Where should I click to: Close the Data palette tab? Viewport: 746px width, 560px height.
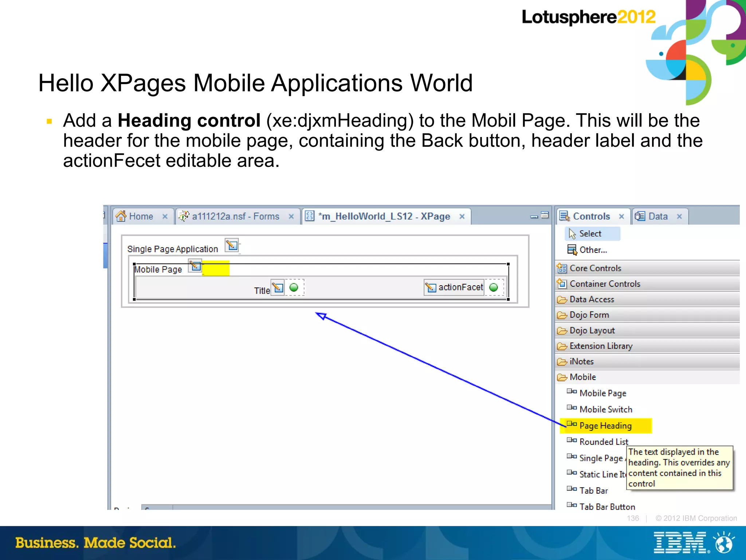pyautogui.click(x=679, y=216)
